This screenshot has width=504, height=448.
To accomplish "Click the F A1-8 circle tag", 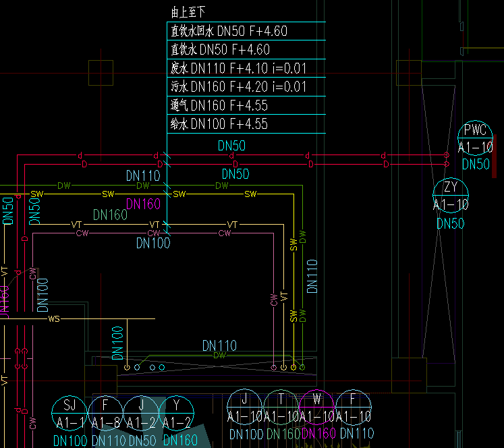I will click(105, 414).
